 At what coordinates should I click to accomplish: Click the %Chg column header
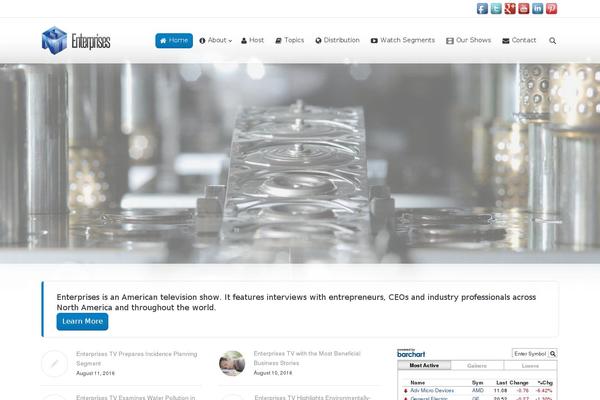[x=545, y=382]
